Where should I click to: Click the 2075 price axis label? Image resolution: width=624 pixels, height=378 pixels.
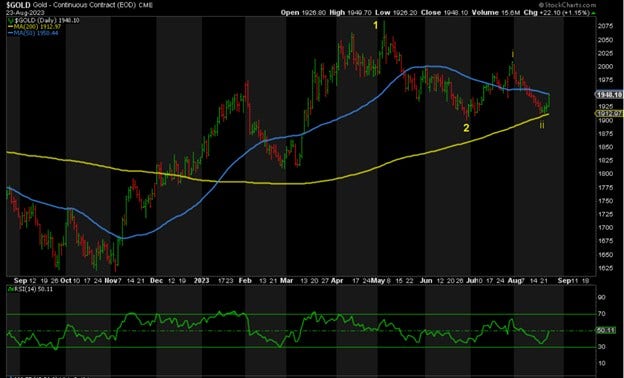(605, 26)
